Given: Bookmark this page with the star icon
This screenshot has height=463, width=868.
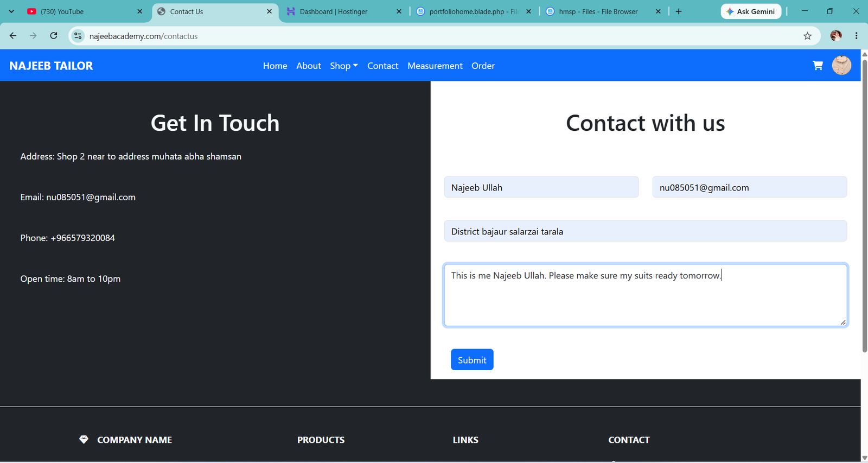Looking at the screenshot, I should [x=807, y=36].
